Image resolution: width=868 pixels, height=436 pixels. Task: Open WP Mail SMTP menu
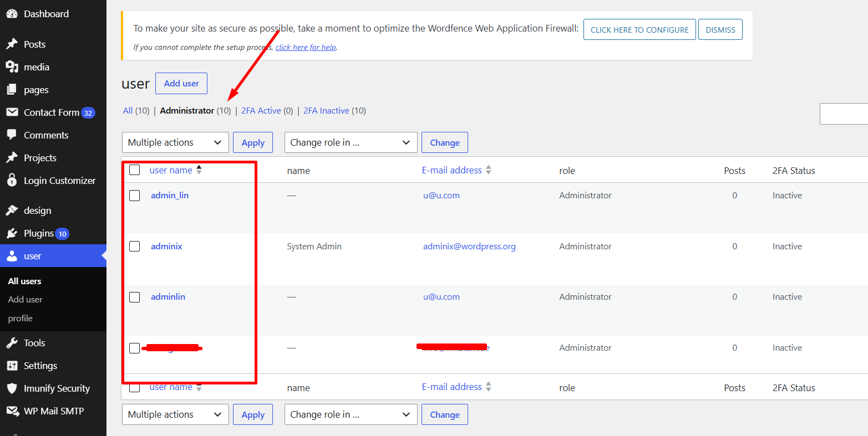[53, 411]
